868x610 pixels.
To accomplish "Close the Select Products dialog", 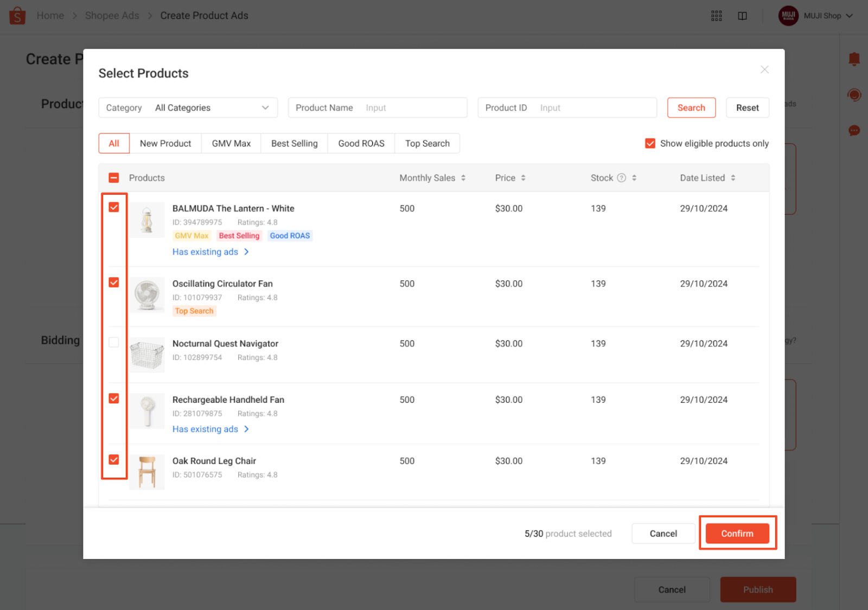I will [x=764, y=69].
